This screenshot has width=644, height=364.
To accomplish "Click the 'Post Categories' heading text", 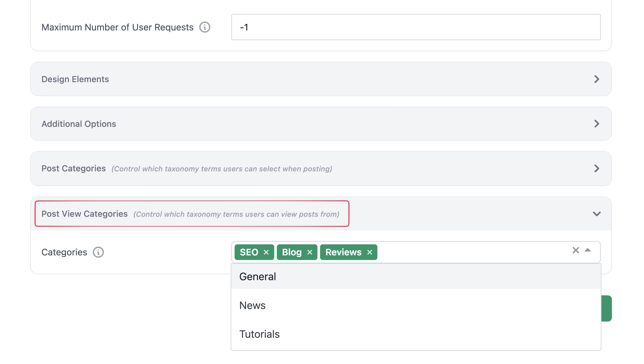I will tap(73, 169).
